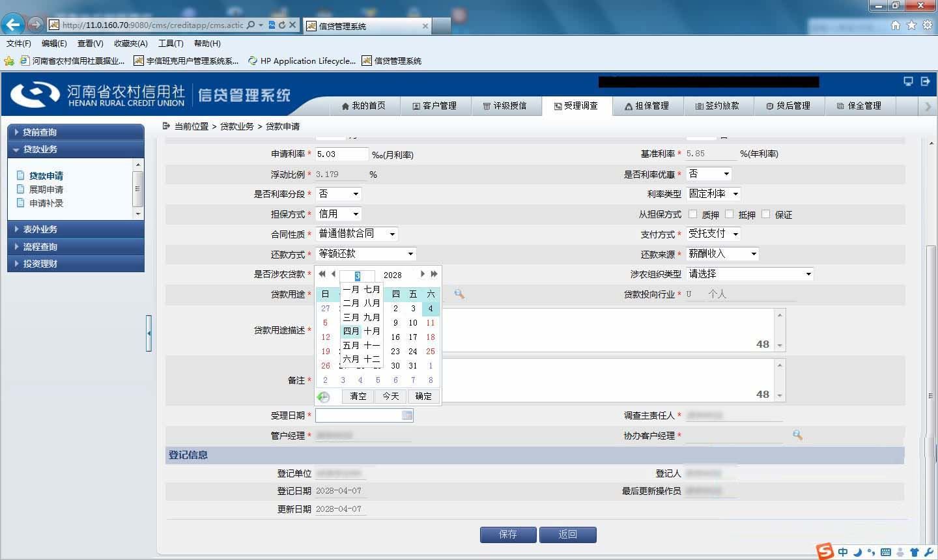This screenshot has width=938, height=560.
Task: Jump to previous year in date picker
Action: click(x=322, y=274)
